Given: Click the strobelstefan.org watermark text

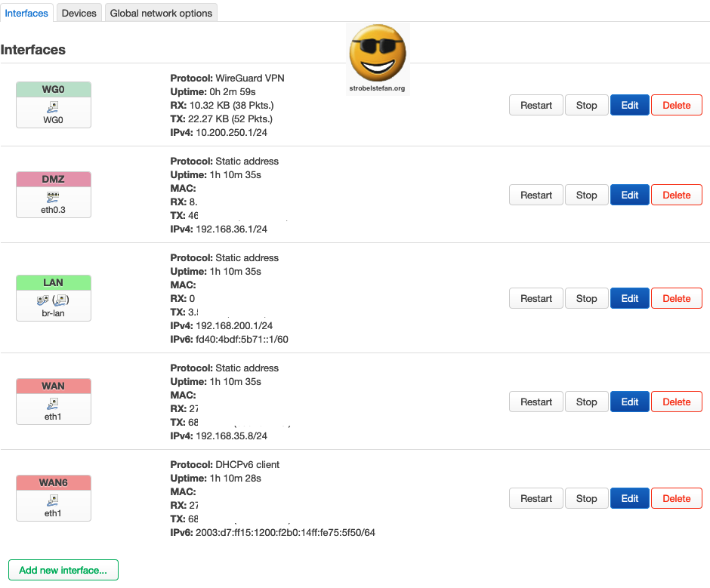Looking at the screenshot, I should (378, 88).
